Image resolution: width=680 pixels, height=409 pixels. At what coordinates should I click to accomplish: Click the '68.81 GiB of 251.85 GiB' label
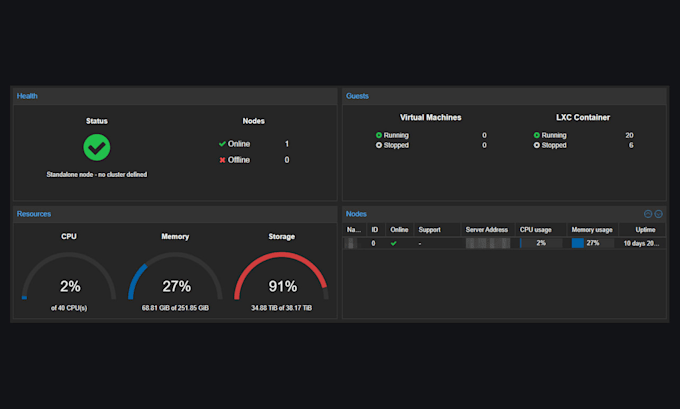click(175, 308)
